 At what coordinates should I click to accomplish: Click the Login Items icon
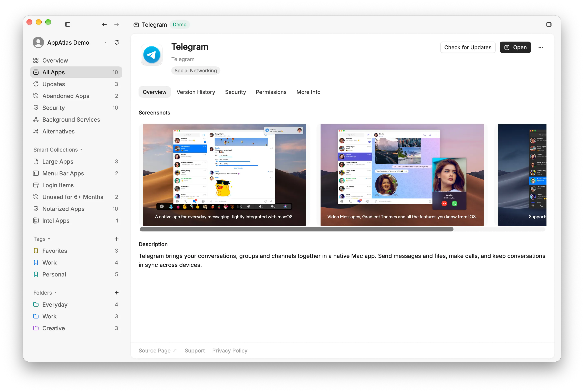36,185
